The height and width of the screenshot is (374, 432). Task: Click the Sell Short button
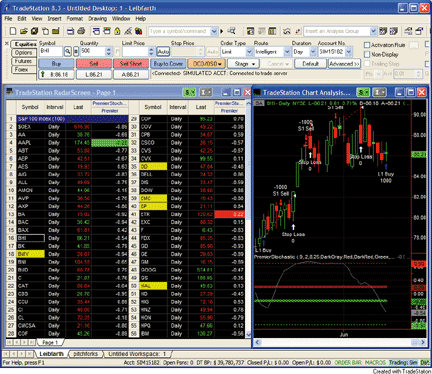[131, 64]
